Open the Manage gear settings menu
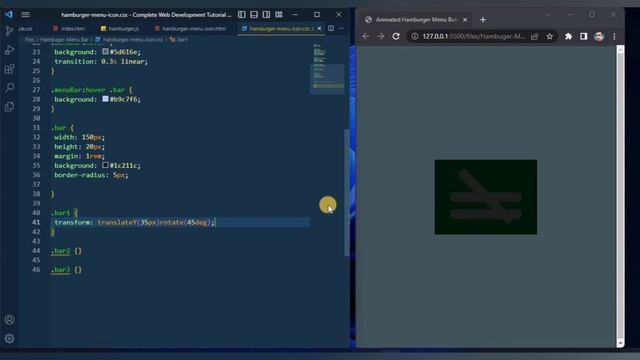The height and width of the screenshot is (360, 640). 9,338
